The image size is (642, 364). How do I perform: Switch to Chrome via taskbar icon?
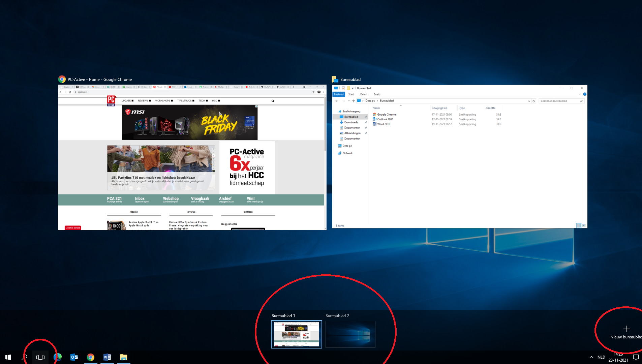click(90, 357)
